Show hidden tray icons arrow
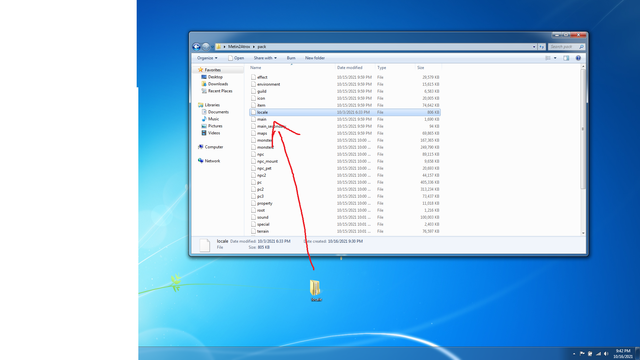 click(574, 353)
